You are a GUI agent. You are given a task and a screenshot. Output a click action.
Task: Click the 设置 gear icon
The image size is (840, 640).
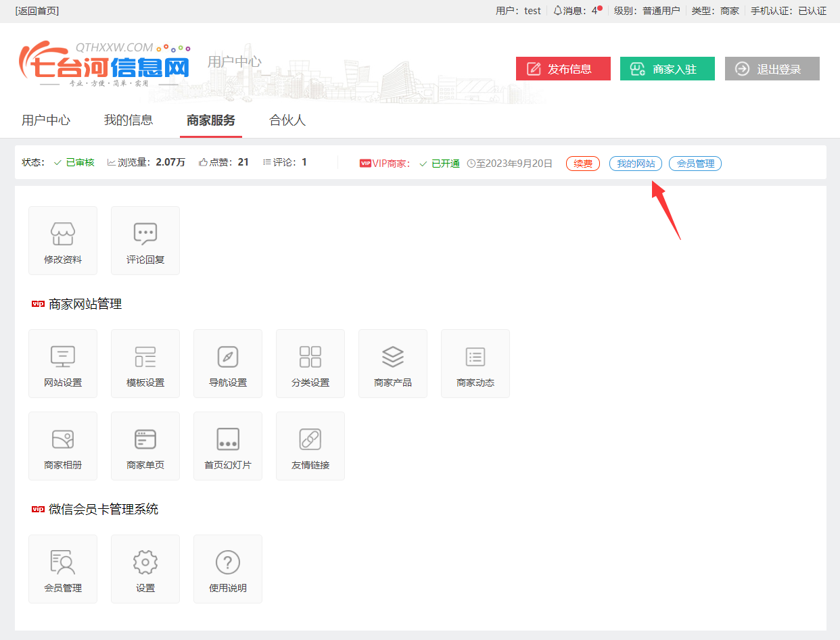point(145,562)
